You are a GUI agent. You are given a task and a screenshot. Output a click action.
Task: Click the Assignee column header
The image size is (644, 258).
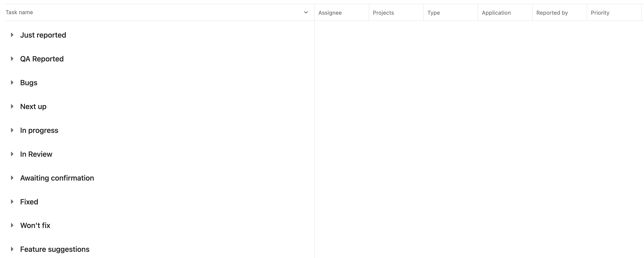341,13
